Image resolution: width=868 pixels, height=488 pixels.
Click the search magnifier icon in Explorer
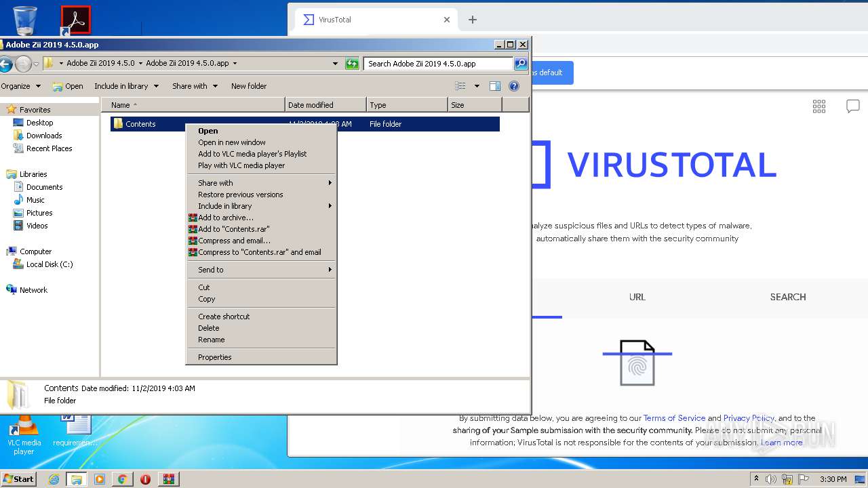[521, 64]
